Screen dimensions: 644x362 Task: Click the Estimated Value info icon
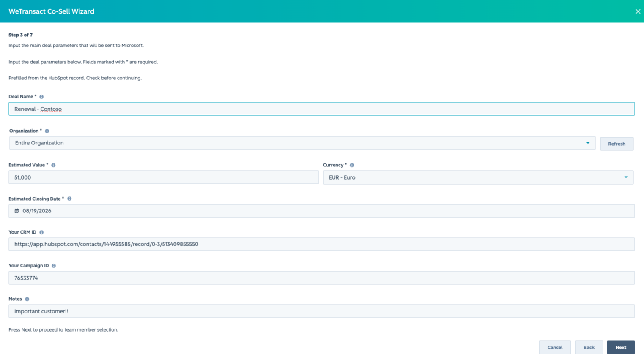[53, 165]
